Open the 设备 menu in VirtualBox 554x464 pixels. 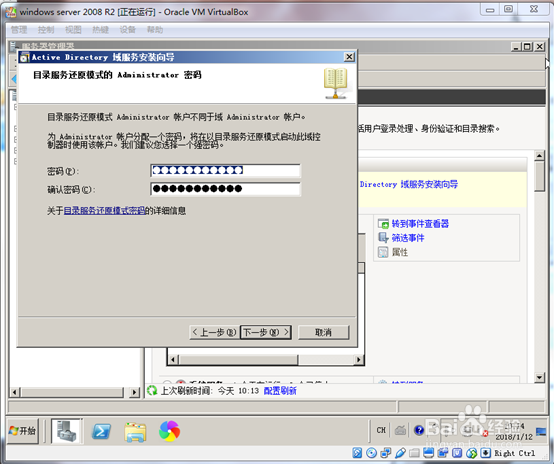tap(128, 30)
